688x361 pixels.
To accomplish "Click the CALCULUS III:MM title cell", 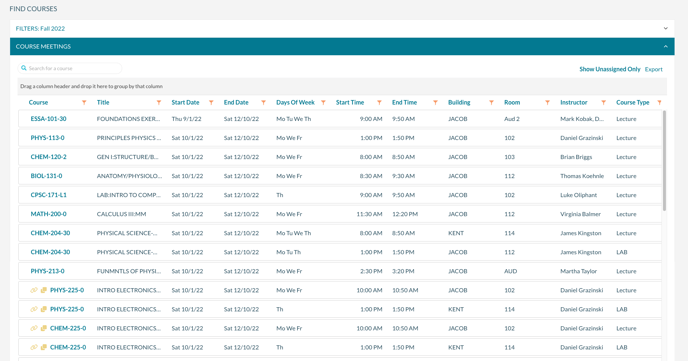I will pos(121,214).
